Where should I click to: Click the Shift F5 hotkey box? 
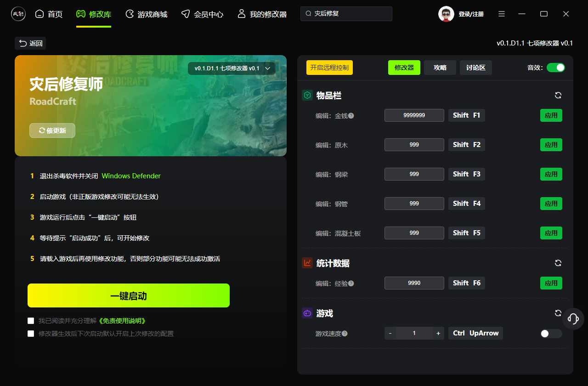click(x=467, y=233)
